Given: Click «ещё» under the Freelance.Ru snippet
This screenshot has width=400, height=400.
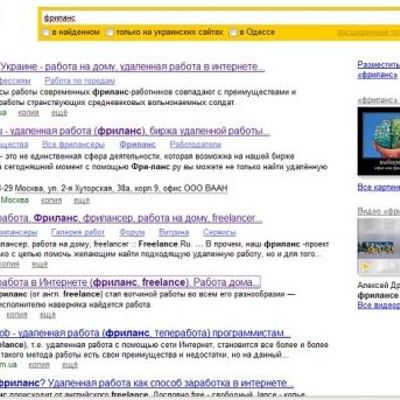Looking at the screenshot, I should (x=40, y=264).
